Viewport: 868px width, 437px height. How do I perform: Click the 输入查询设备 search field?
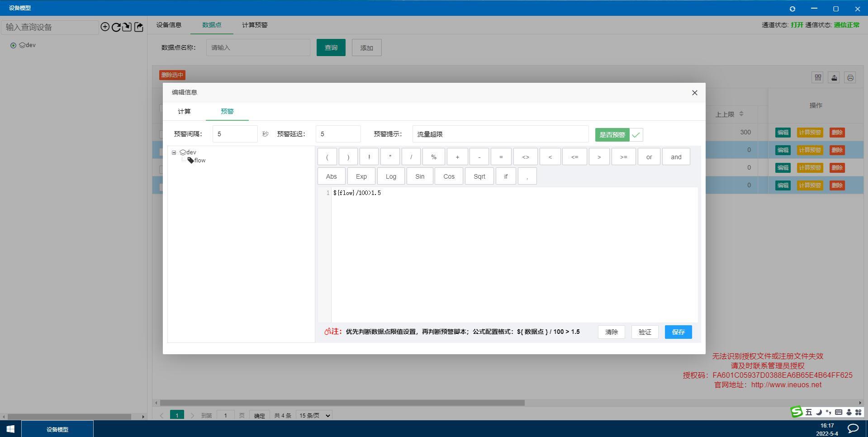click(x=50, y=27)
